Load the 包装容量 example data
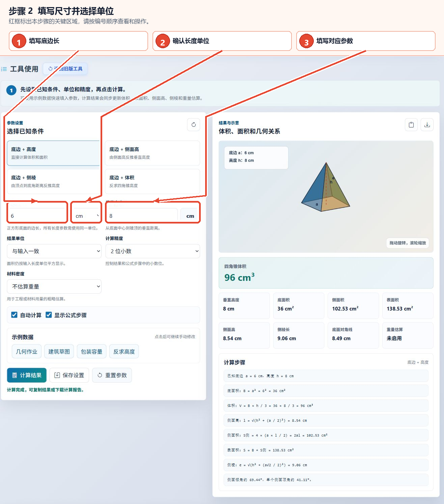Viewport: 444px width, 504px height. pos(91,352)
